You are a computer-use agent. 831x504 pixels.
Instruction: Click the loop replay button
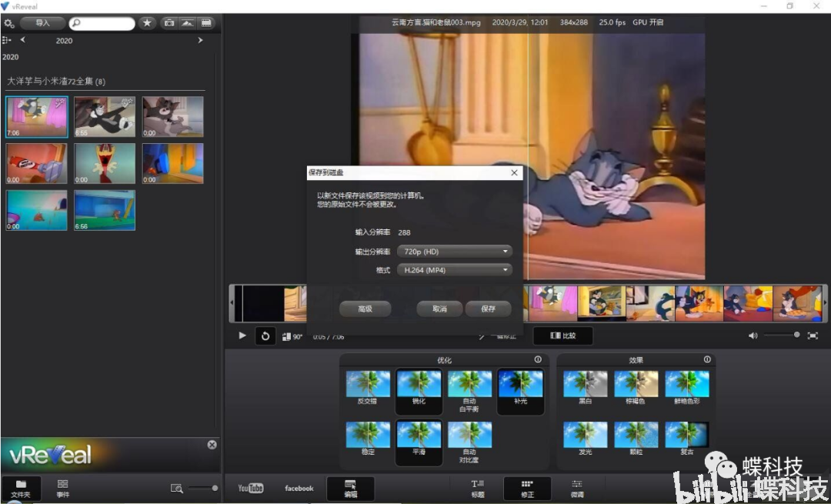265,335
